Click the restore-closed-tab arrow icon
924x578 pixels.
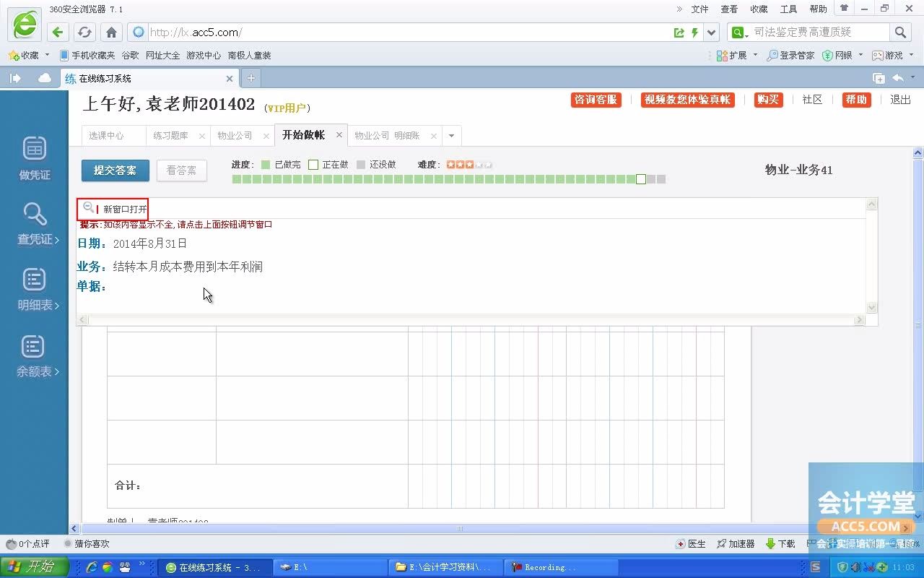(898, 78)
